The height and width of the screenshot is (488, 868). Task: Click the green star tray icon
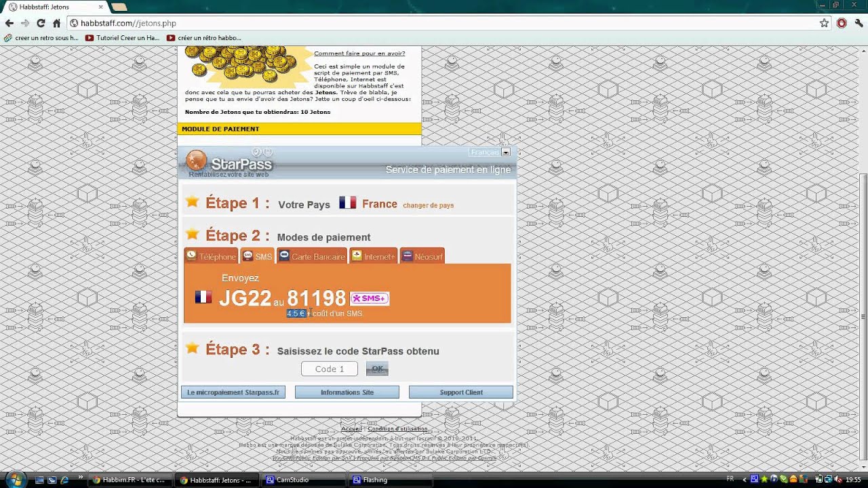[x=764, y=479]
